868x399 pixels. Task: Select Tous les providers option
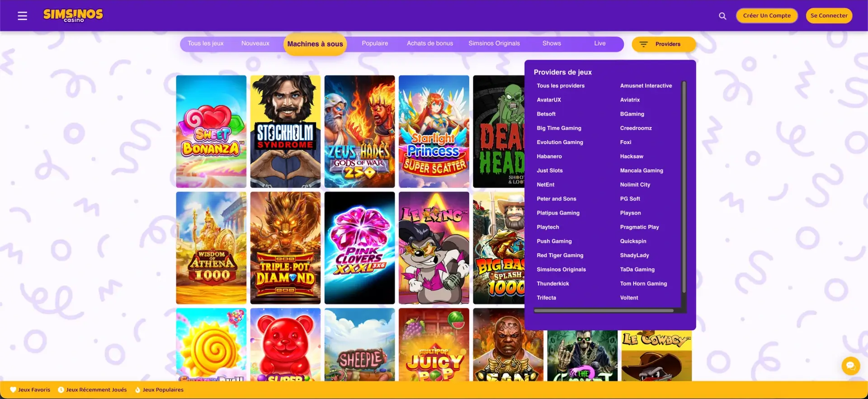561,86
